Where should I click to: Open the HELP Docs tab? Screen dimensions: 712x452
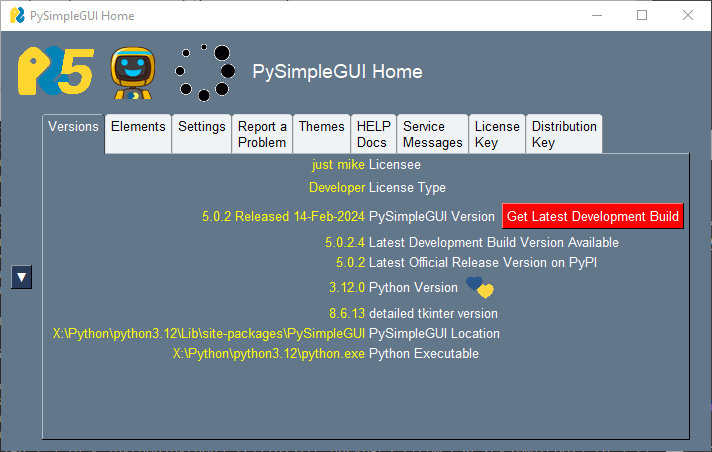tap(373, 134)
